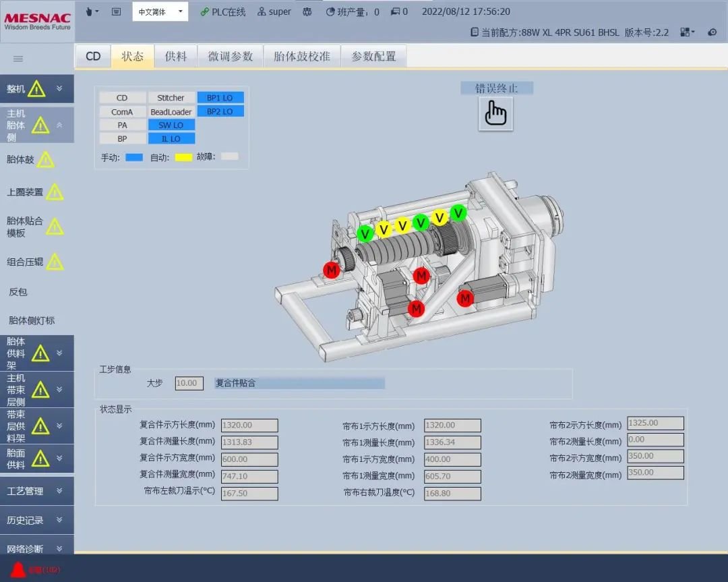Click the Stitcher button
728x582 pixels.
[x=171, y=98]
